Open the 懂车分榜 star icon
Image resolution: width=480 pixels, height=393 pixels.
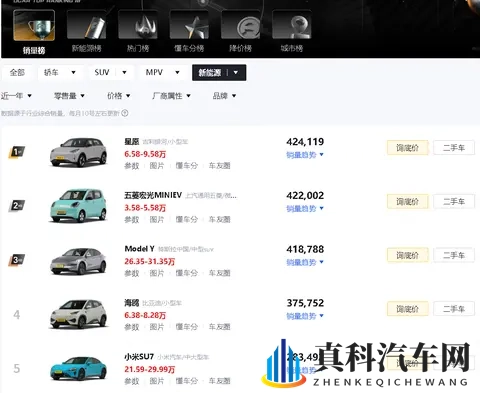click(x=189, y=25)
